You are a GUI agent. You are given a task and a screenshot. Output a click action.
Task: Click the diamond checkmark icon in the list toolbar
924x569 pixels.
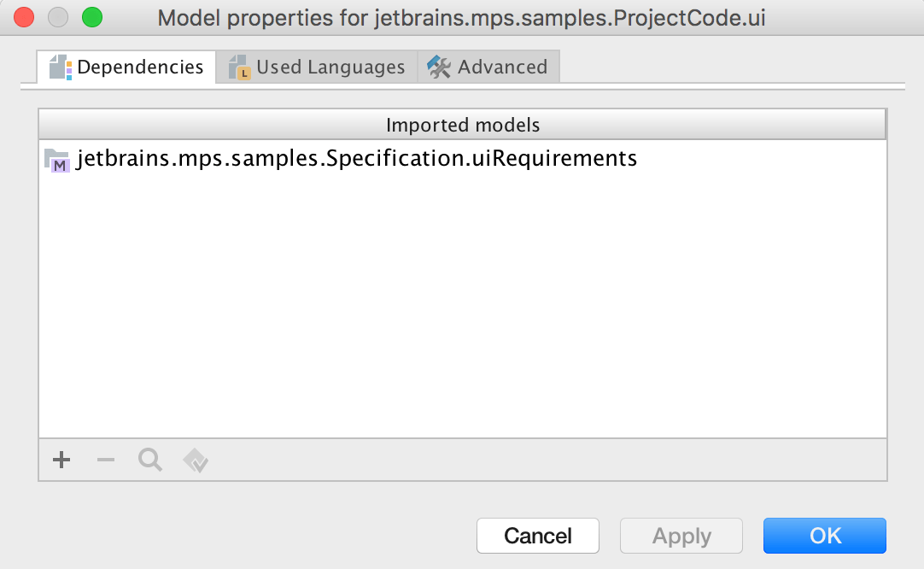[196, 461]
